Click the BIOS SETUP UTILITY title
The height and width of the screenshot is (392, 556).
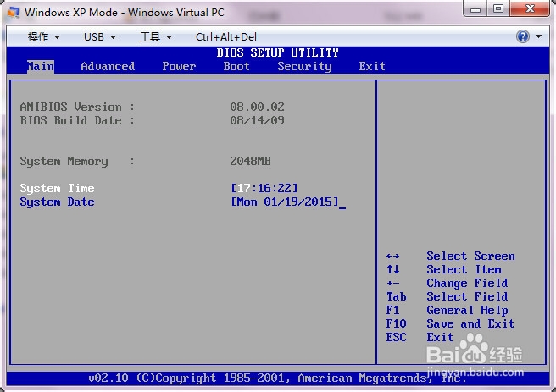(278, 52)
